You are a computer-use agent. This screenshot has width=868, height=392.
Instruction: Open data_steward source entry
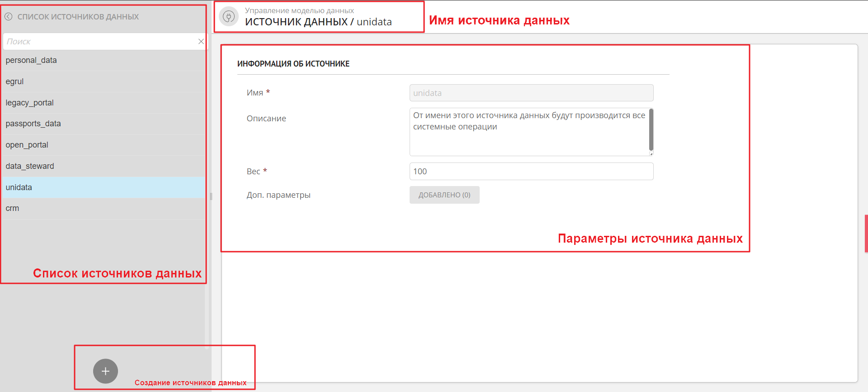[103, 166]
